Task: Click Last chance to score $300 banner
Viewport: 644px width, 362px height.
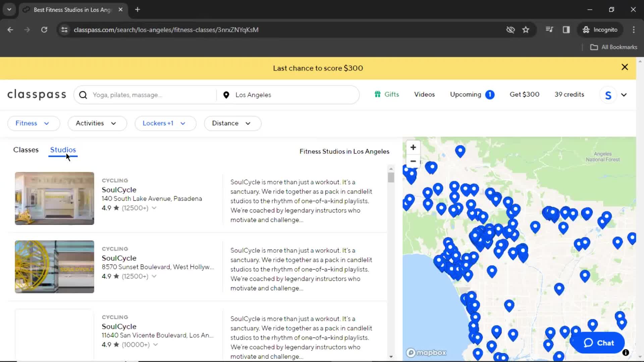Action: (318, 68)
